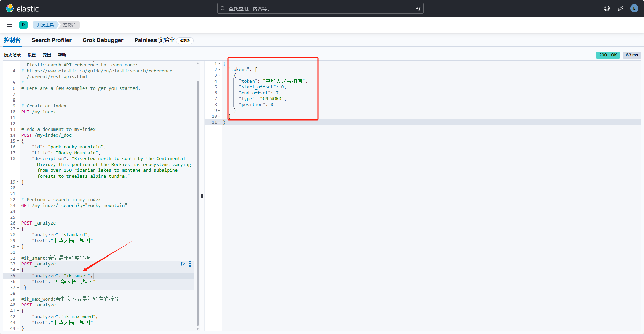Click "type": "CN_WORD" in output

[262, 99]
